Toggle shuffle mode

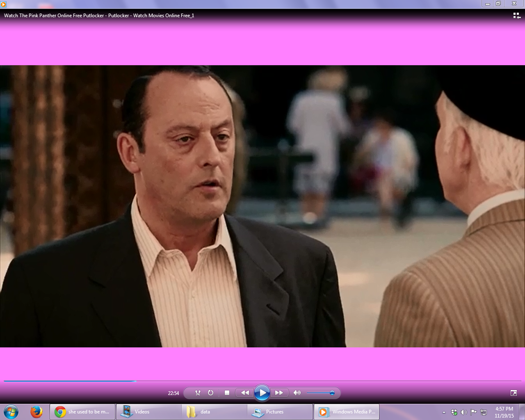(x=198, y=393)
